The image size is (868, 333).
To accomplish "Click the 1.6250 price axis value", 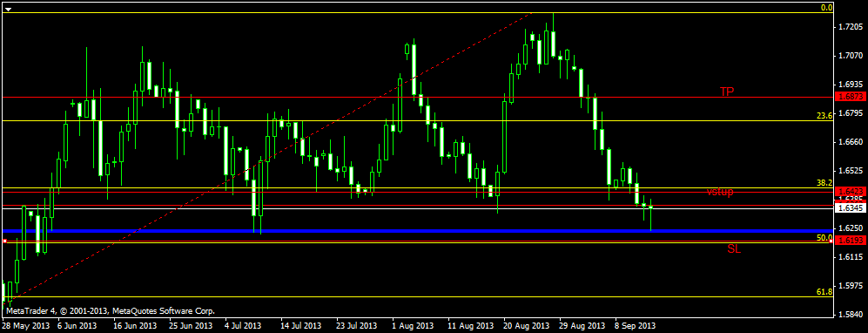I will point(851,228).
